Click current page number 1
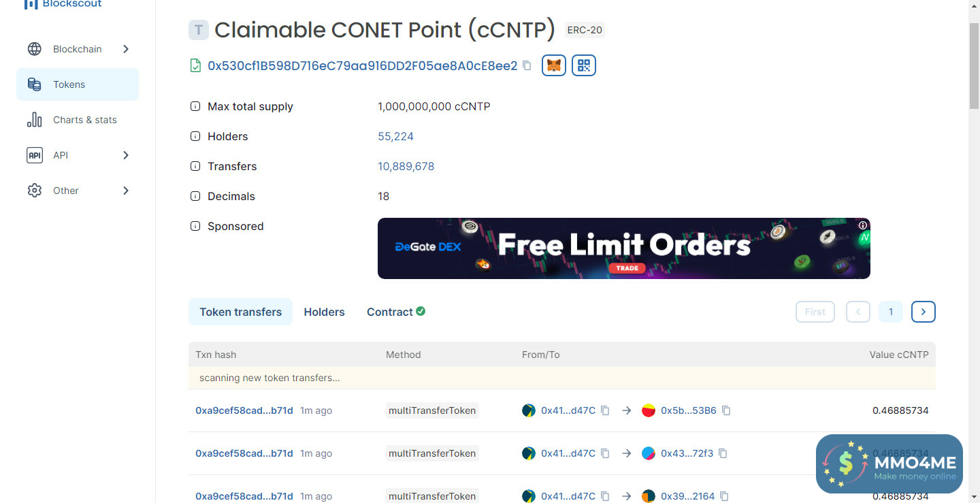Screen dimensions: 980x503 pos(891,312)
